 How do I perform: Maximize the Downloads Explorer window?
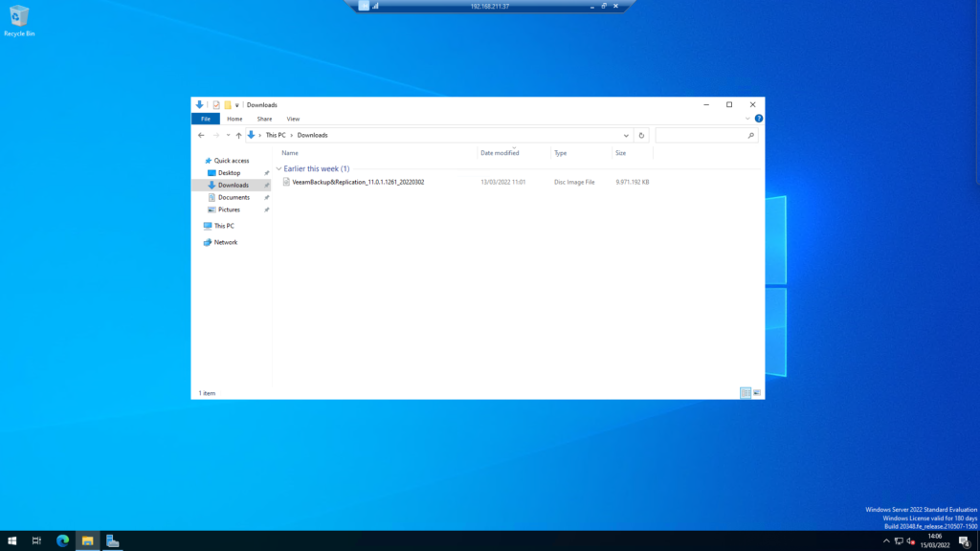coord(728,105)
